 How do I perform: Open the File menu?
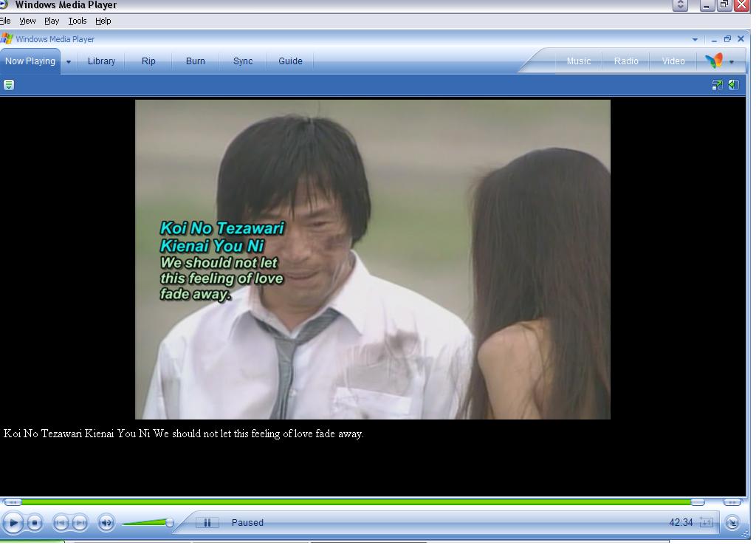click(5, 21)
